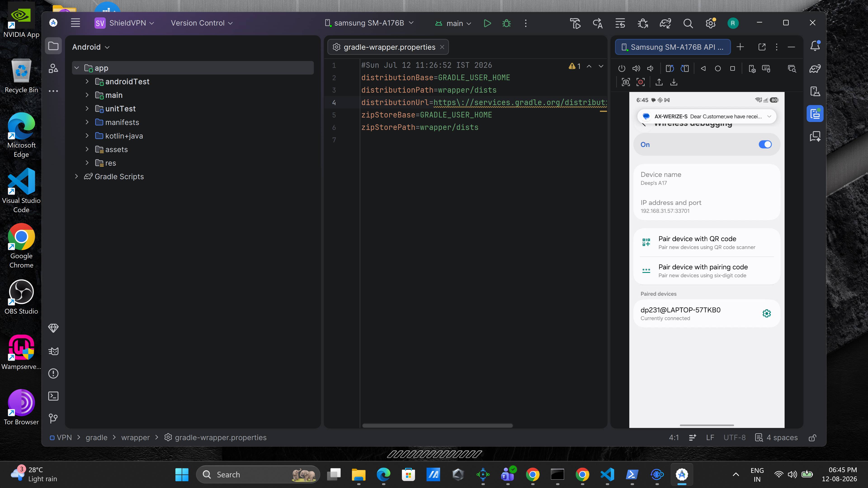Click the device power button icon
This screenshot has height=488, width=868.
point(622,68)
